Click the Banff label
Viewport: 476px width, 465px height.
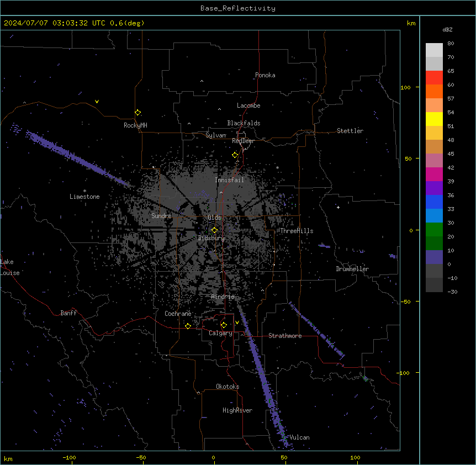pos(68,313)
